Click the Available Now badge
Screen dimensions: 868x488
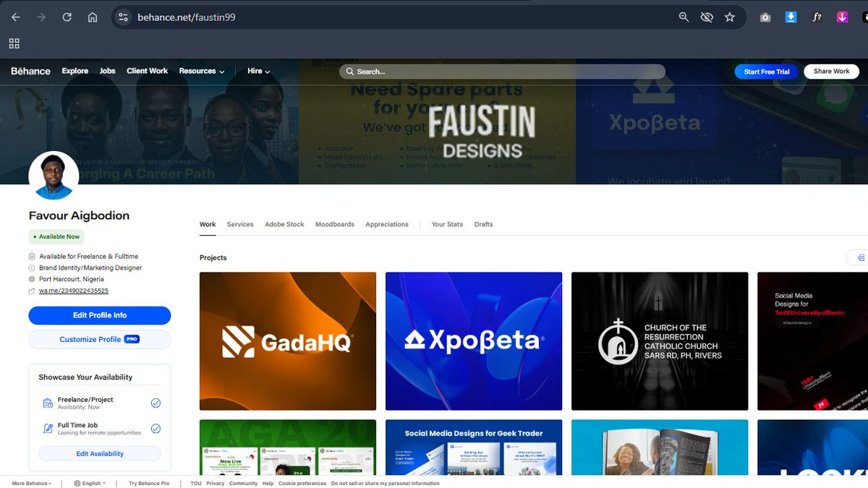click(x=56, y=236)
